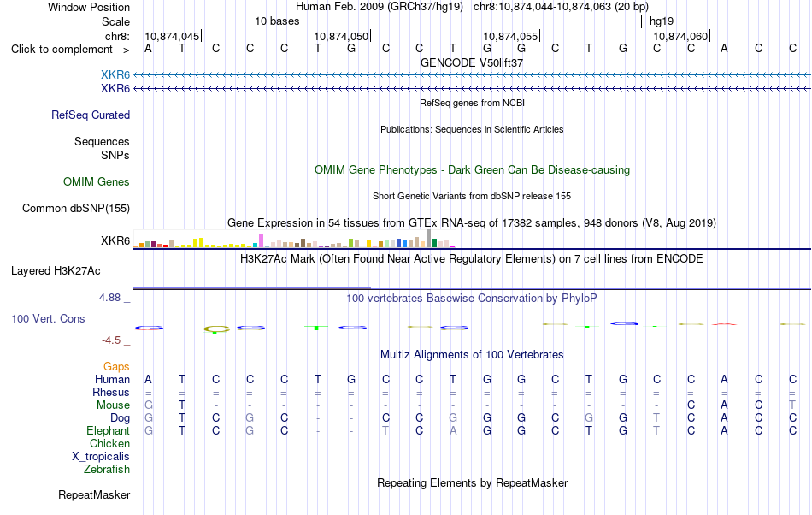Click the tall violet bar in GTEx chart
This screenshot has width=812, height=515.
point(261,240)
